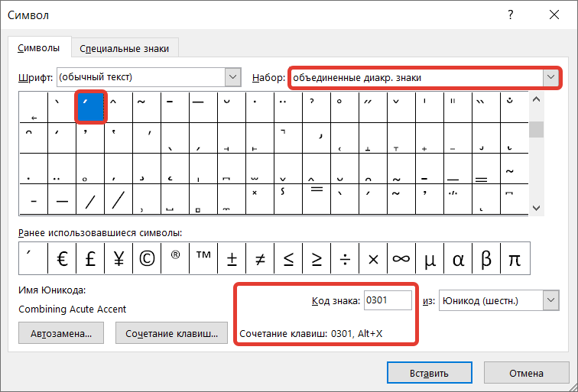
Task: Select the combining double acute accent cell
Action: click(x=373, y=107)
